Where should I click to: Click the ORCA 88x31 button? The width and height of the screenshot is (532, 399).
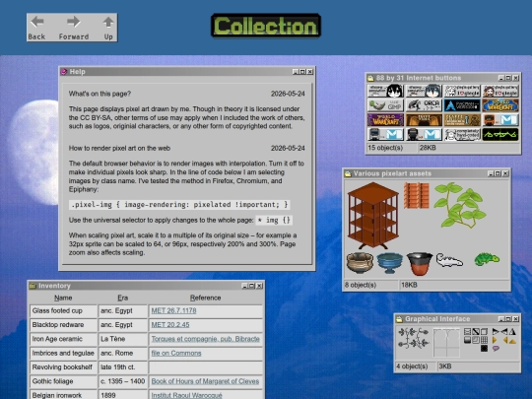(424, 105)
